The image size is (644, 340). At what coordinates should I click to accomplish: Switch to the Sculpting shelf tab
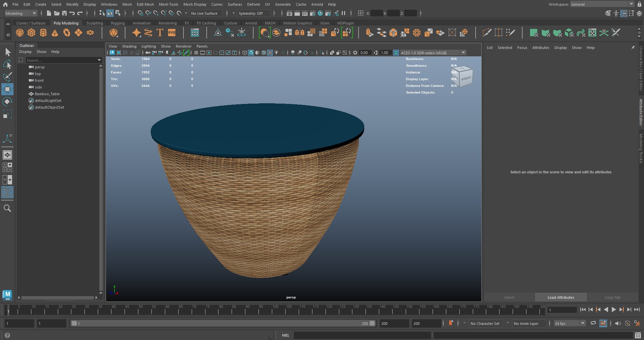95,23
